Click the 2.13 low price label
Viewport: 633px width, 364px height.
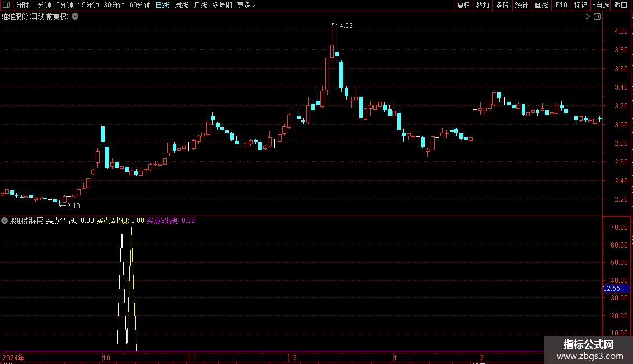(x=73, y=206)
